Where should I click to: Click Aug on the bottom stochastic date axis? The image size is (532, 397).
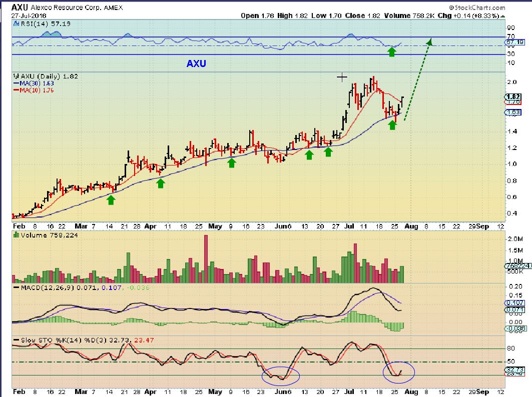coord(411,391)
